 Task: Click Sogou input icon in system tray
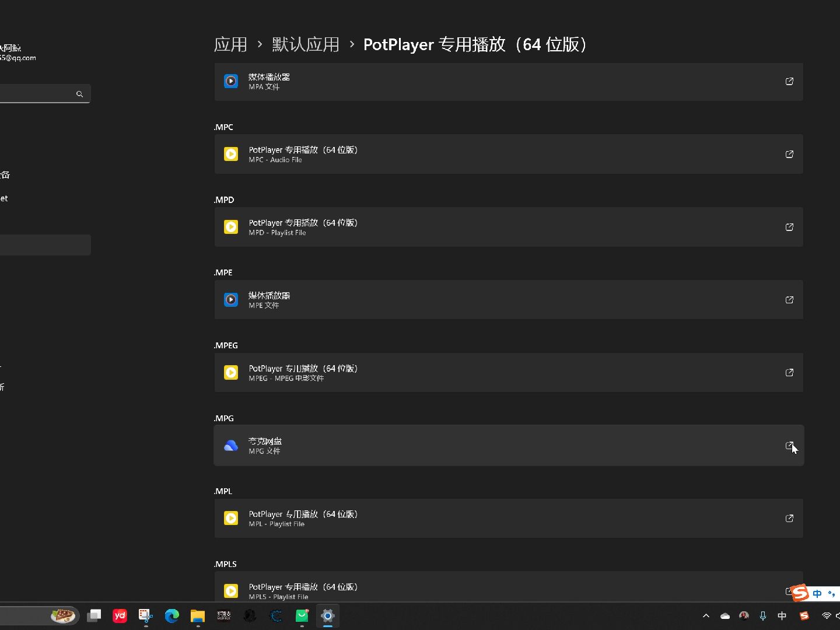[x=804, y=615]
